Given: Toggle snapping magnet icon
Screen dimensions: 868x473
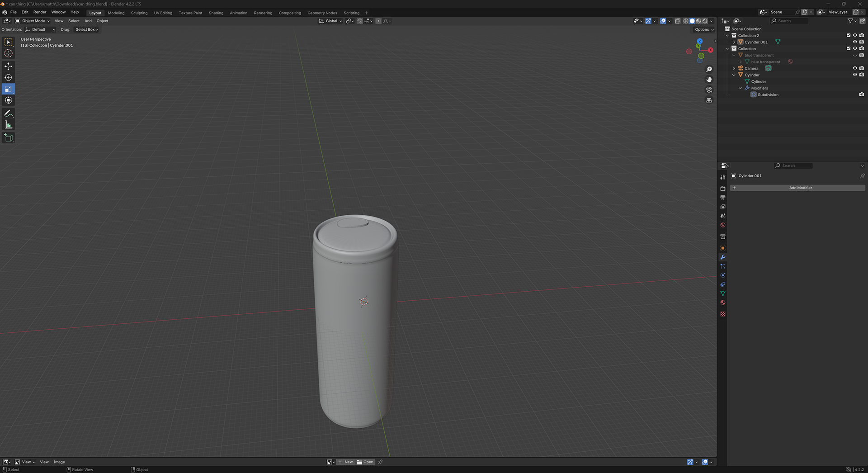Looking at the screenshot, I should [360, 21].
